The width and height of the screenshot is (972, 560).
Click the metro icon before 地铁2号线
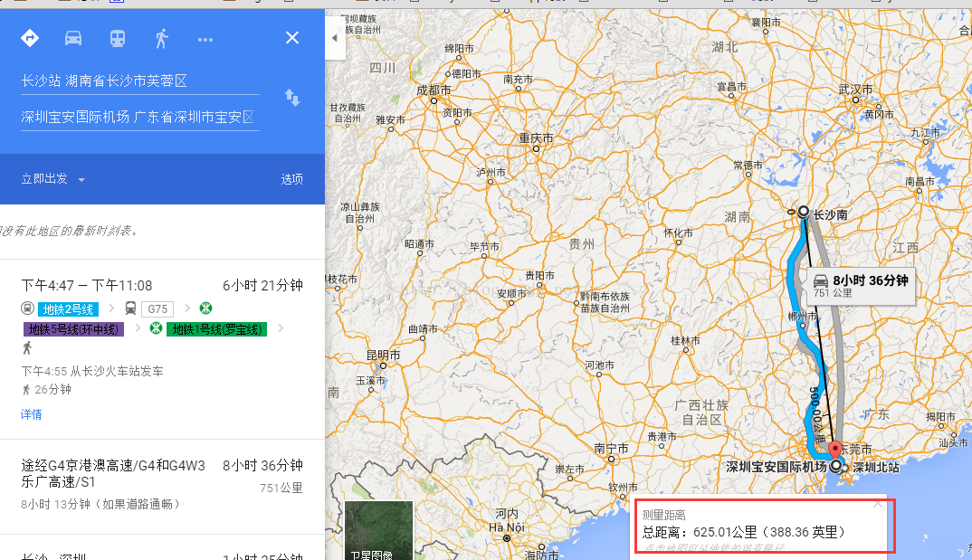click(x=27, y=308)
